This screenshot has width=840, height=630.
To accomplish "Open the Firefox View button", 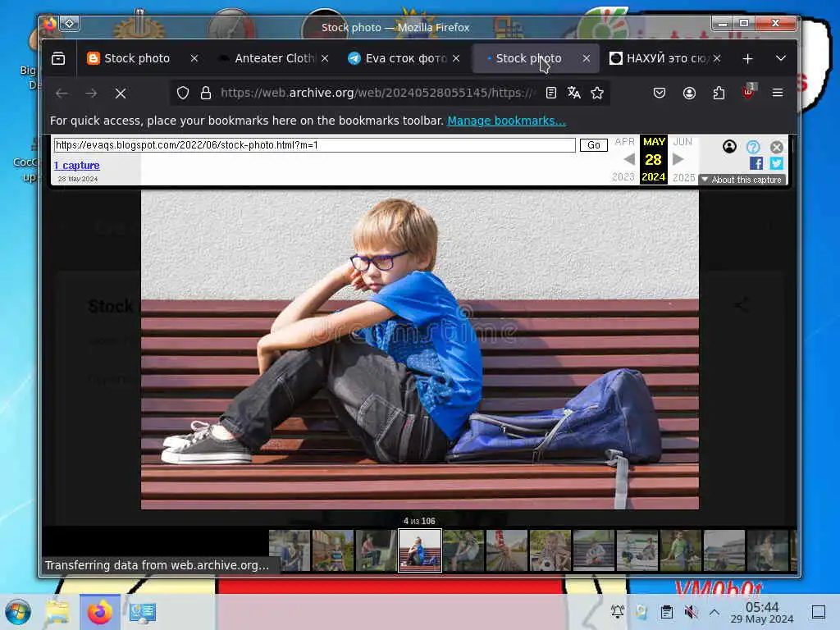I will (x=58, y=58).
